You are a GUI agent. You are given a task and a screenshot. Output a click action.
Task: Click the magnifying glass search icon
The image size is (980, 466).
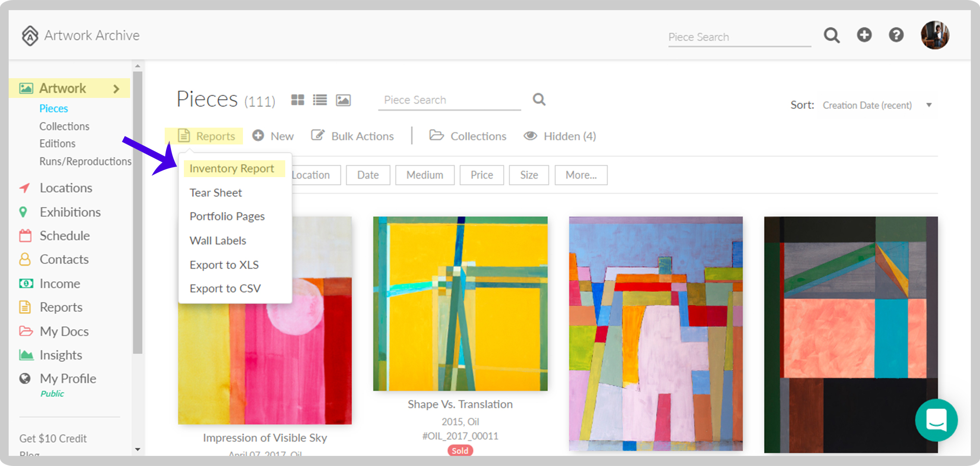[832, 35]
